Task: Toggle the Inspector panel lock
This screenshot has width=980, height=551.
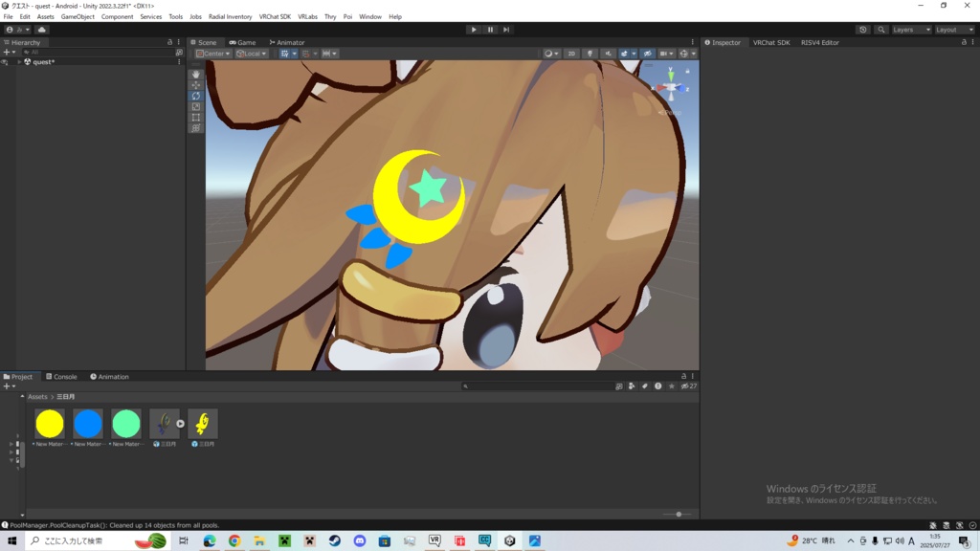Action: point(964,42)
